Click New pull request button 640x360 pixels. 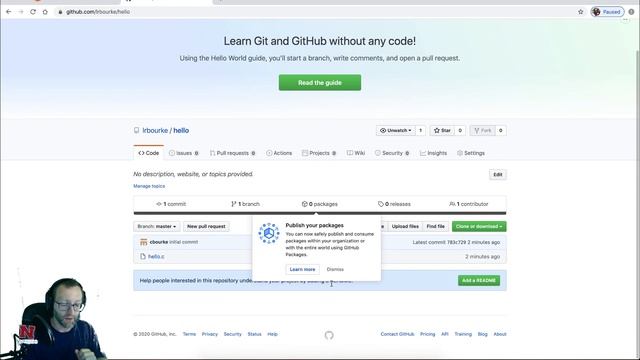point(206,226)
